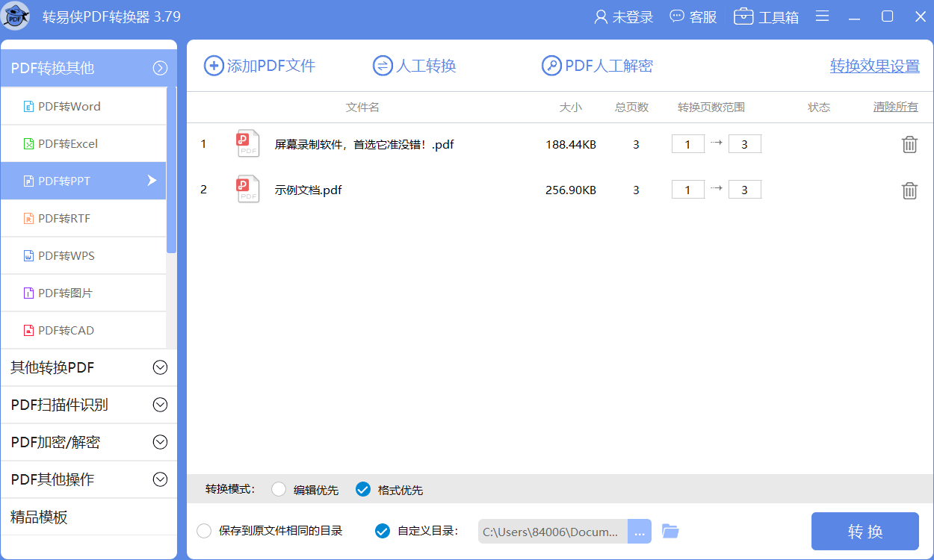Select PDF转CAD conversion

[83, 330]
